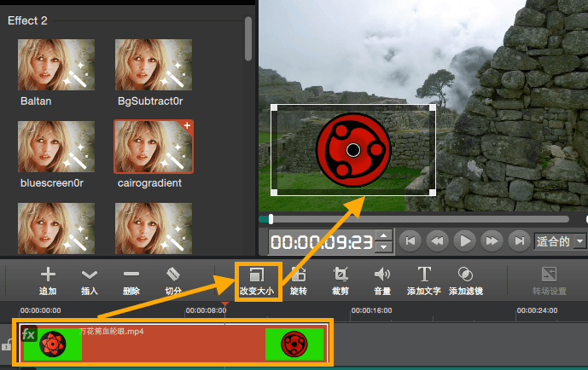Select the bluescreen0r effect thumbnail

[x=56, y=147]
